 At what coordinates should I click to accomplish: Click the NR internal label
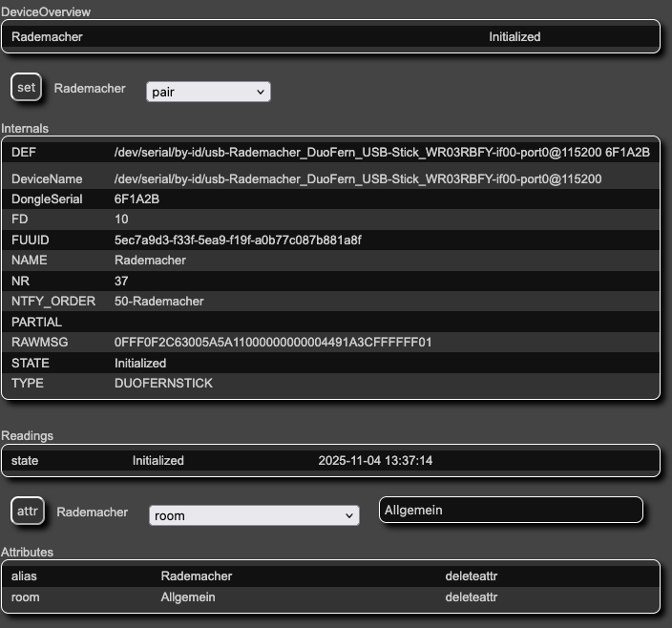coord(21,281)
